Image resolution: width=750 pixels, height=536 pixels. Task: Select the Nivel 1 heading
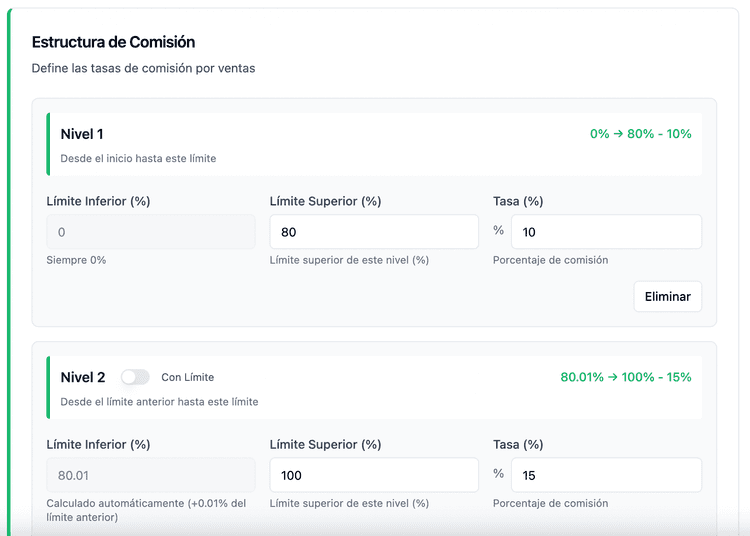pyautogui.click(x=82, y=134)
